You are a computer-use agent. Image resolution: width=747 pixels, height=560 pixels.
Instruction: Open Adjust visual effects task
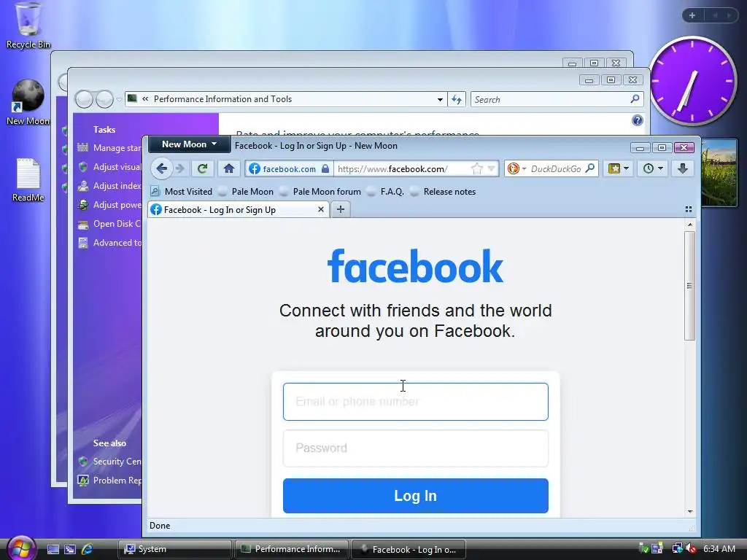[109, 167]
